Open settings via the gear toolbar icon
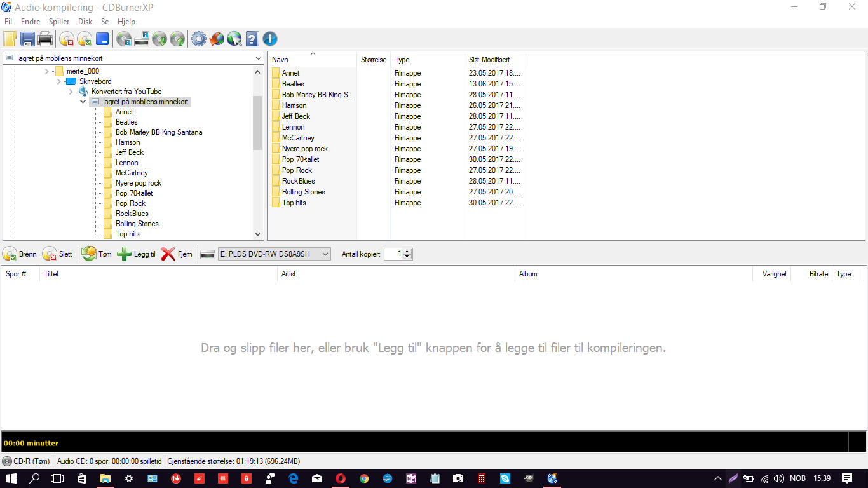The height and width of the screenshot is (488, 868). (x=199, y=39)
